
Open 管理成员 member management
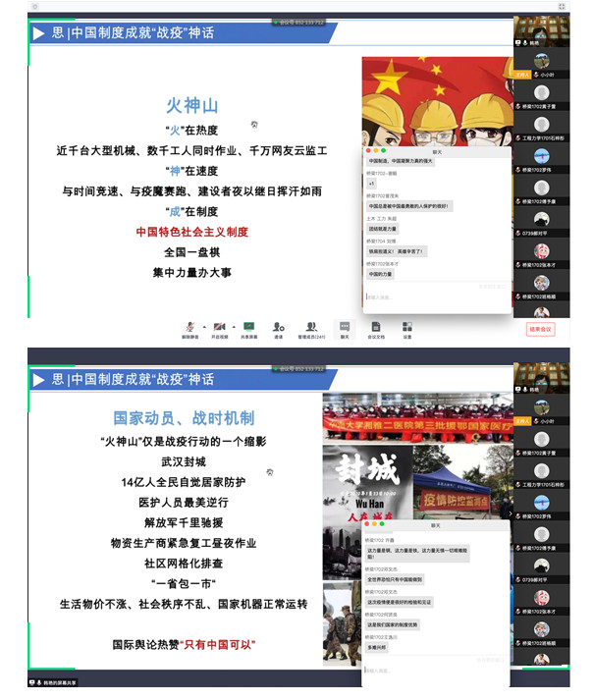tap(312, 326)
